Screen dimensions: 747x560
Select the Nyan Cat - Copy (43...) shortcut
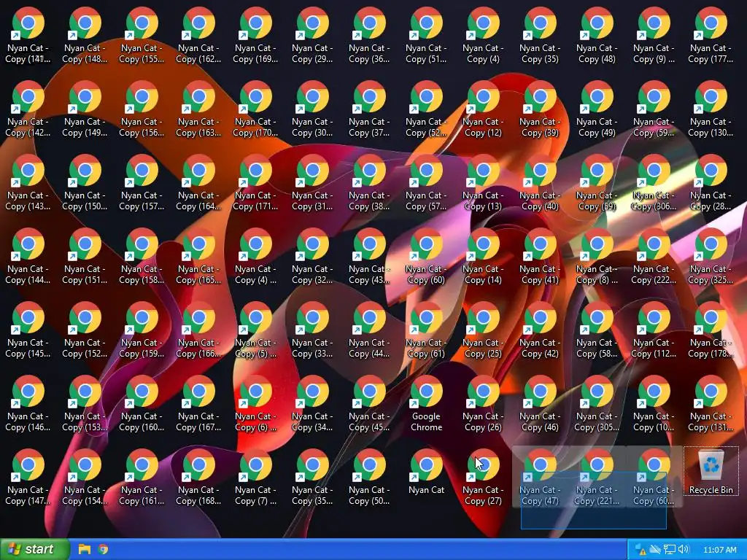[x=369, y=256]
